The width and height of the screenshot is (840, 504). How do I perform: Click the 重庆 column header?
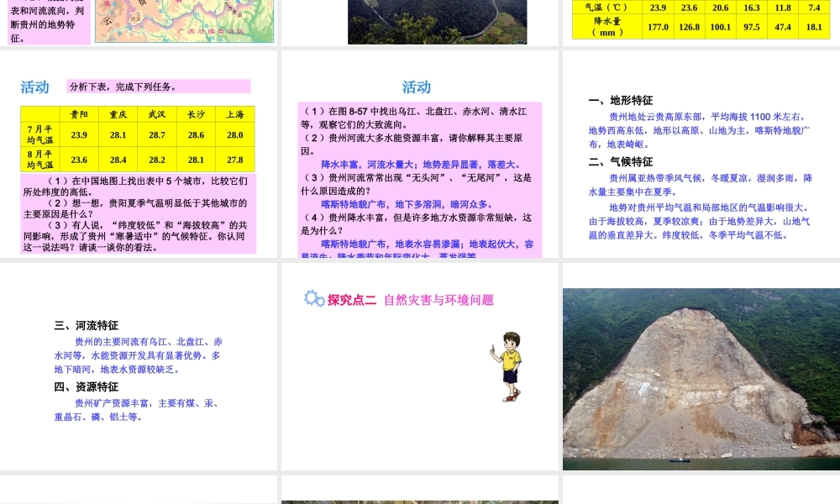118,114
